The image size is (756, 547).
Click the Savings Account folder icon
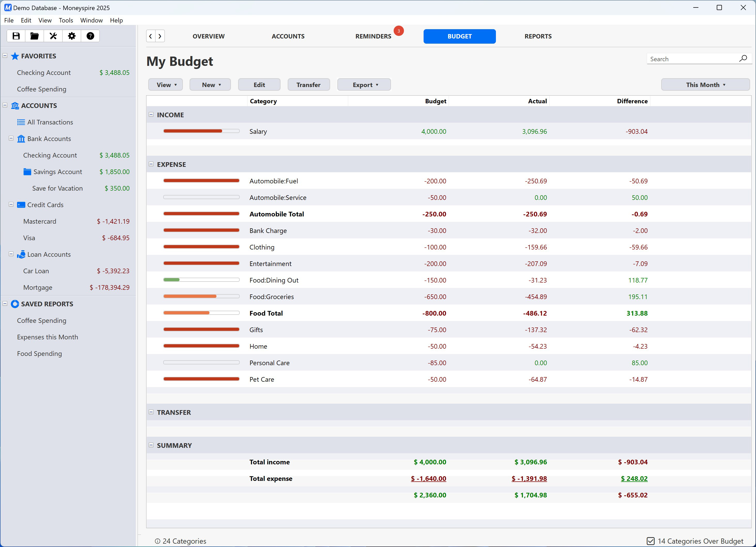(x=27, y=172)
